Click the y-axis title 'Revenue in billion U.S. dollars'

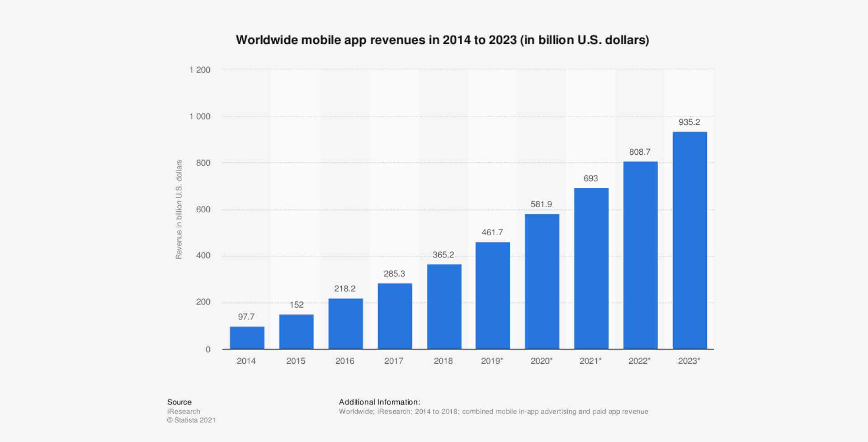pos(179,209)
